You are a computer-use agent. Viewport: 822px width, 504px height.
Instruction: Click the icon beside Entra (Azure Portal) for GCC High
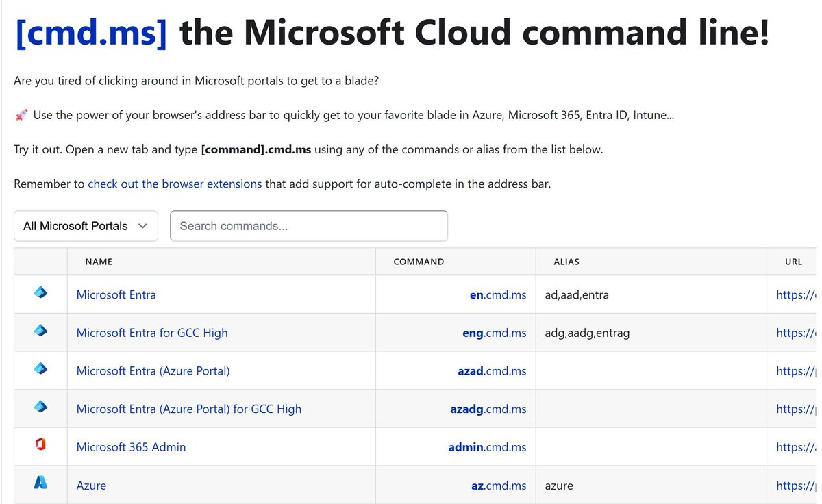40,407
